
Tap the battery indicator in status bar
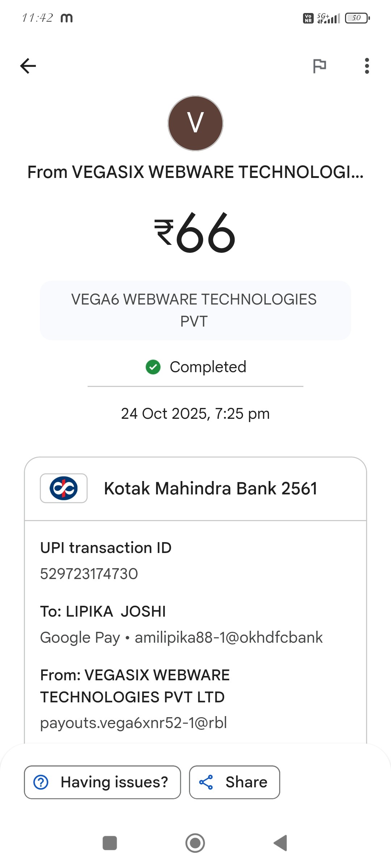[x=357, y=18]
